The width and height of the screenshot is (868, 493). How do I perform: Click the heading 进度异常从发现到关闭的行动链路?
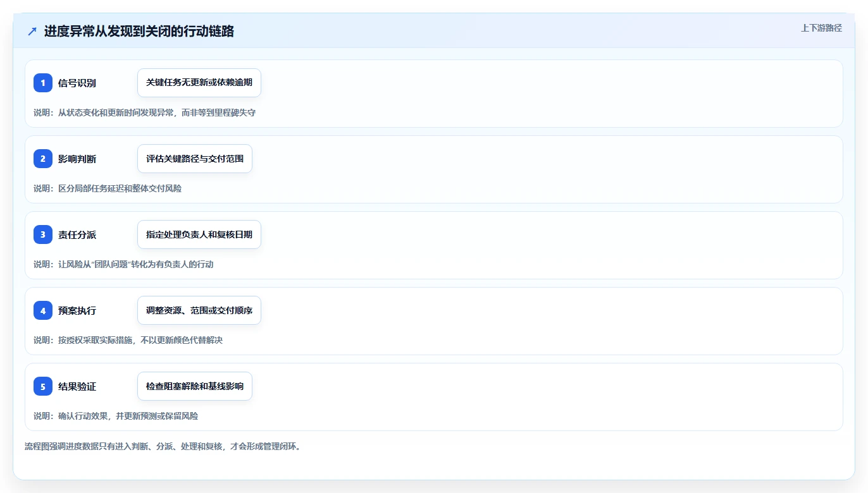point(139,32)
